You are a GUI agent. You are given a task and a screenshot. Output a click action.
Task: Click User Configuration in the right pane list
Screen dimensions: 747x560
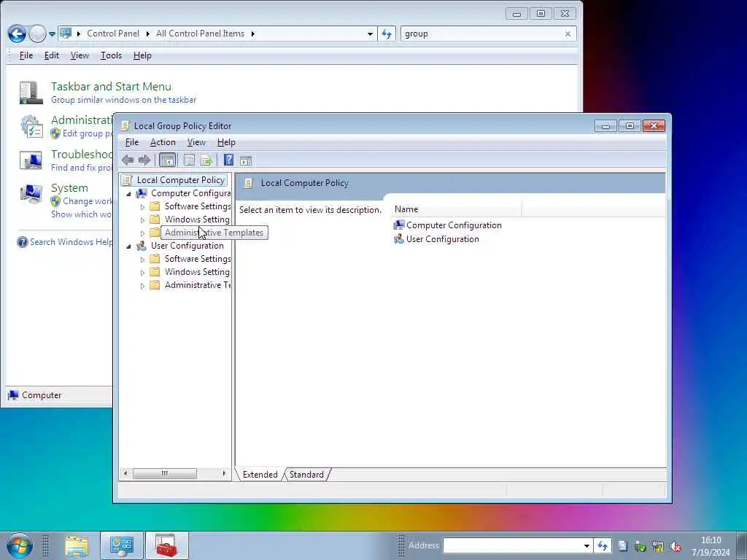(436, 239)
